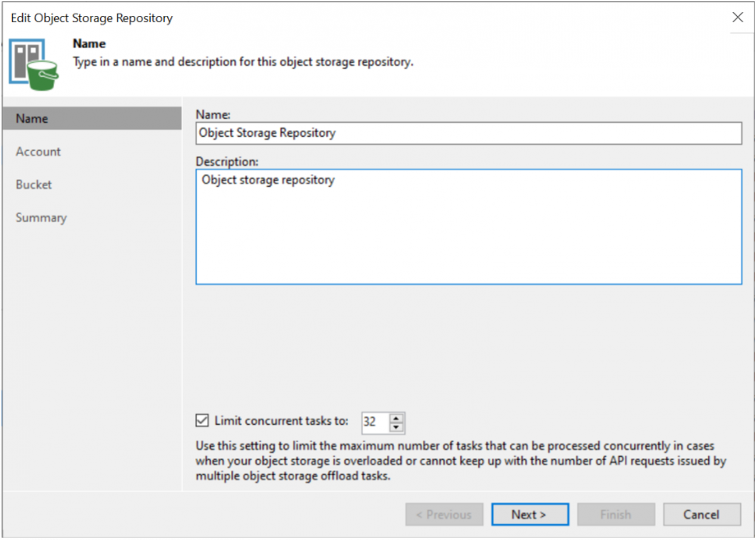This screenshot has height=540, width=756.
Task: Place cursor in the Description box
Action: tap(468, 226)
